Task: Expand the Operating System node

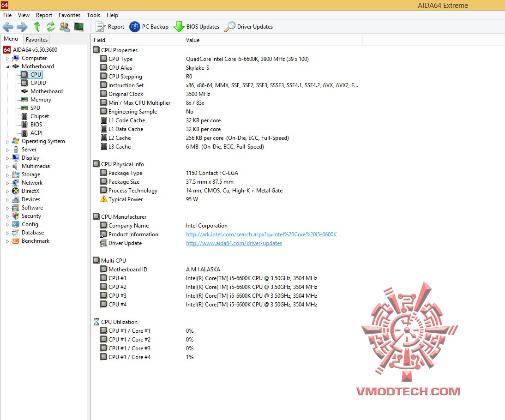Action: [7, 141]
